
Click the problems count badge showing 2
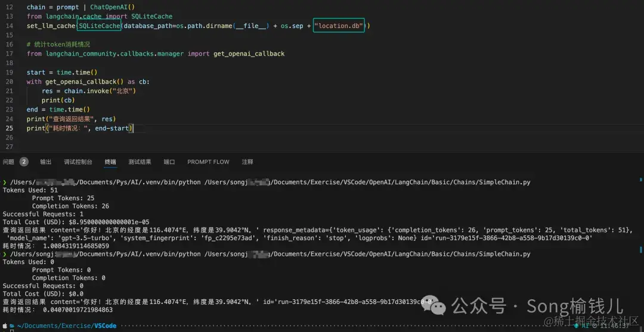[x=24, y=162]
